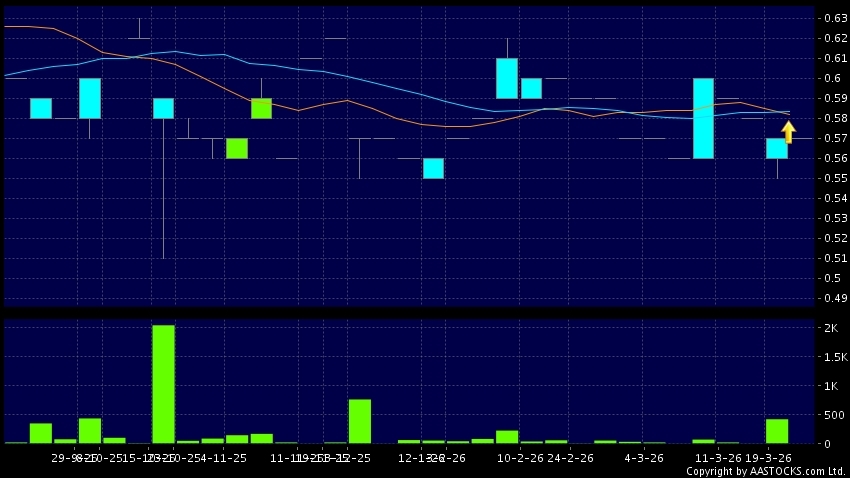Click the green candle at 0.57 level
This screenshot has height=478, width=850.
[x=237, y=148]
